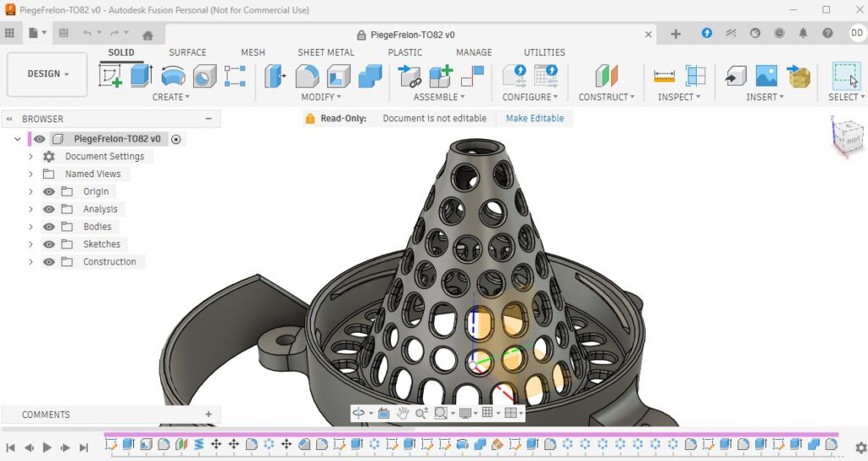
Task: Toggle visibility of the Origin folder
Action: tap(49, 192)
